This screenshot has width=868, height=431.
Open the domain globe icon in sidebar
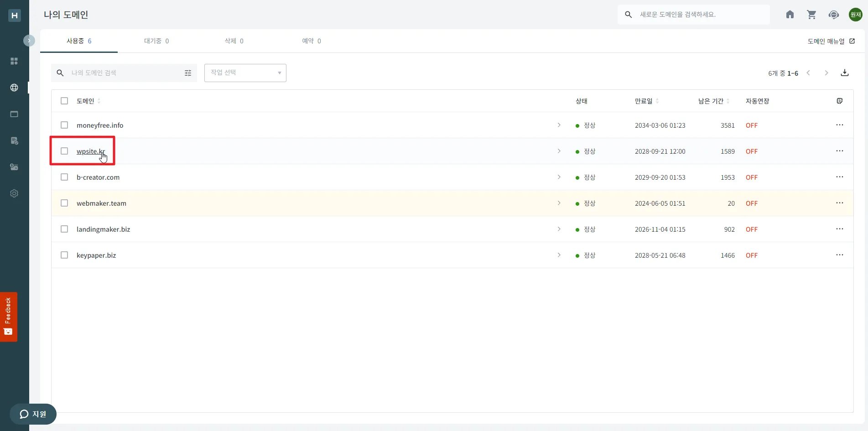pos(14,88)
